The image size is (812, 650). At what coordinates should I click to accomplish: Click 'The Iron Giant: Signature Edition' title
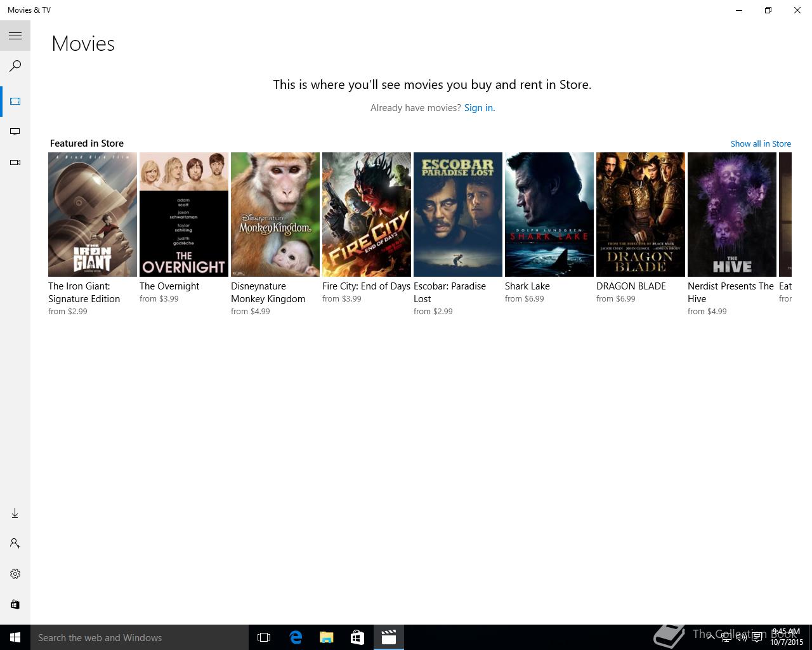[x=84, y=293]
